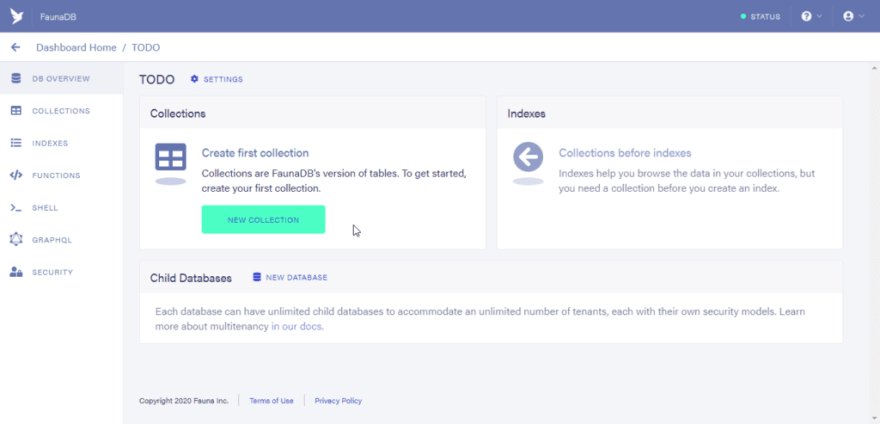
Task: Click the green status indicator dot
Action: tap(744, 17)
